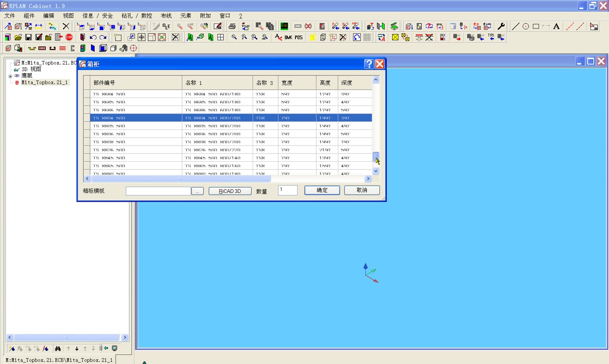Click the bottom Mita_Topbox.21.ECB tab
The width and height of the screenshot is (609, 364).
[59, 360]
